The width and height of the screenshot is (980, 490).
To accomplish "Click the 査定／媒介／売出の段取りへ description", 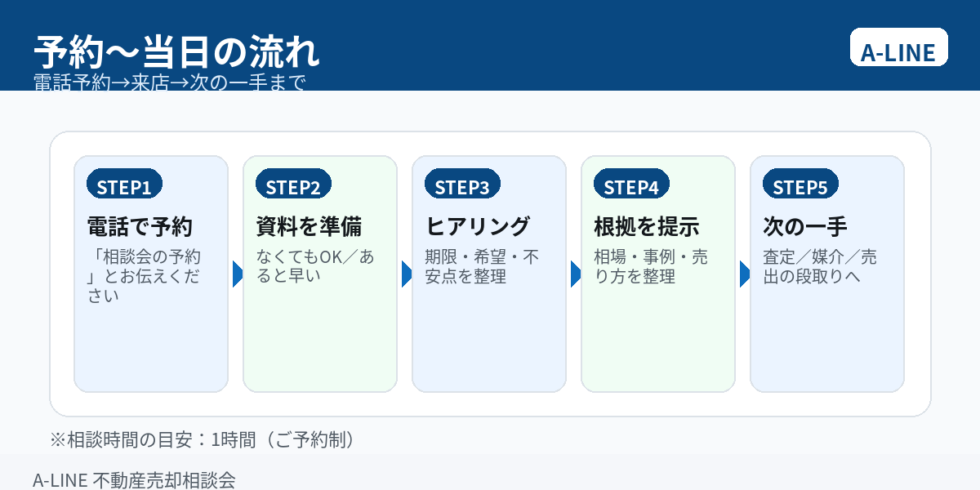I will (x=820, y=267).
